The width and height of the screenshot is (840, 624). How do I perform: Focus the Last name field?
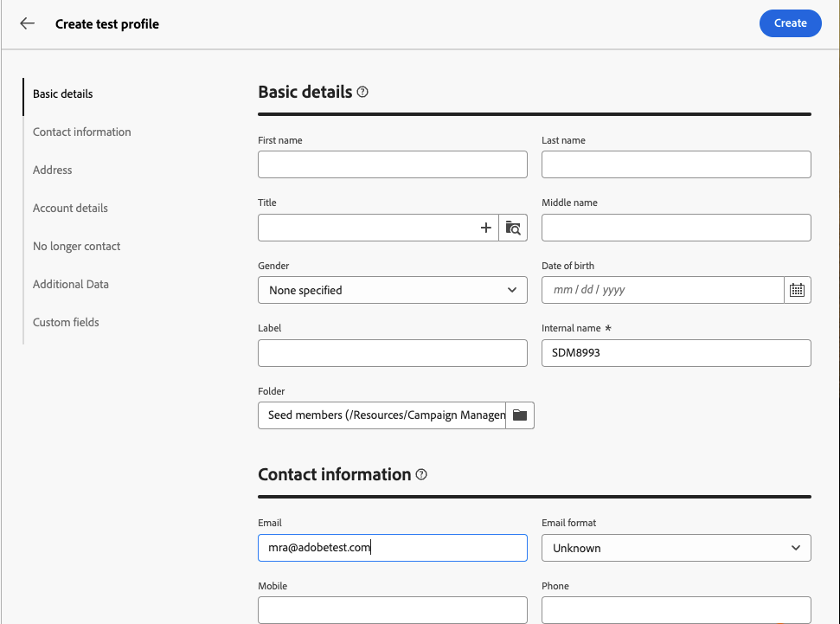click(676, 164)
